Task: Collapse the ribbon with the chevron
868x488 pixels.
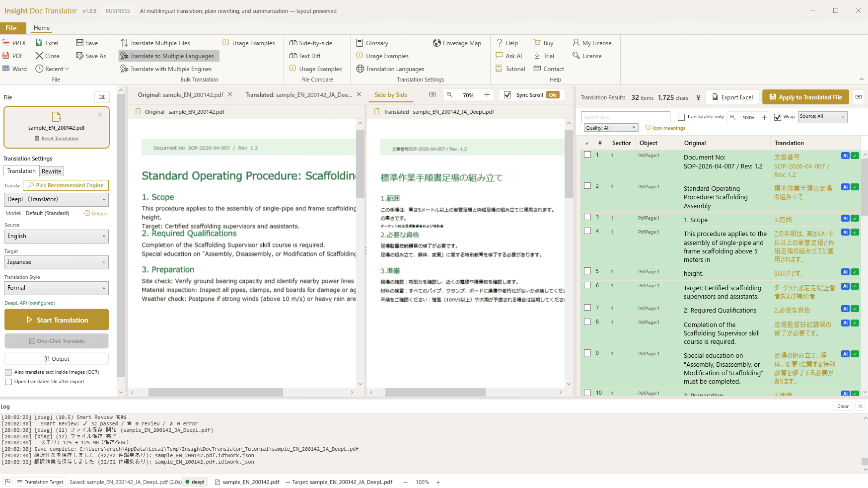Action: (x=862, y=79)
